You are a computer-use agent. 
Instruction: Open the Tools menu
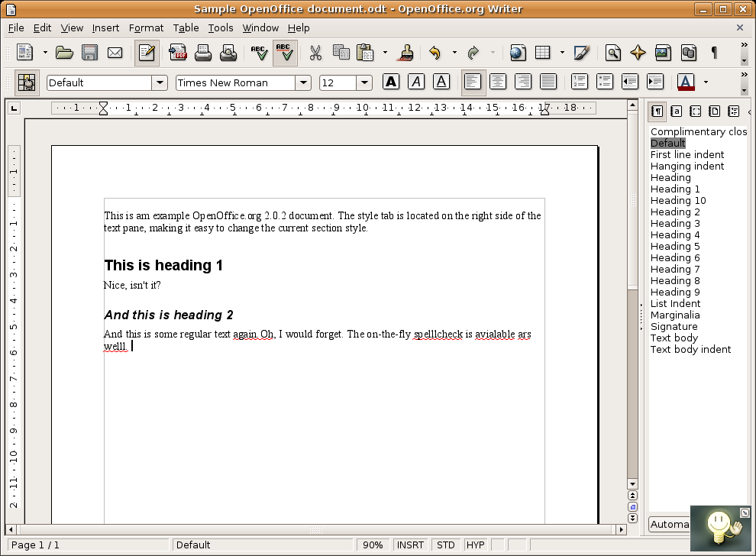click(x=221, y=28)
